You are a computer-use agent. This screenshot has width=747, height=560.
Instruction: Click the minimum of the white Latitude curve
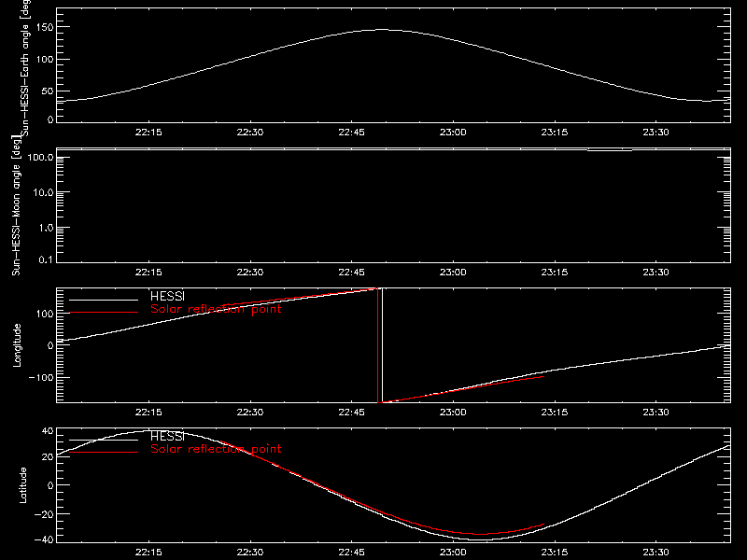(479, 539)
